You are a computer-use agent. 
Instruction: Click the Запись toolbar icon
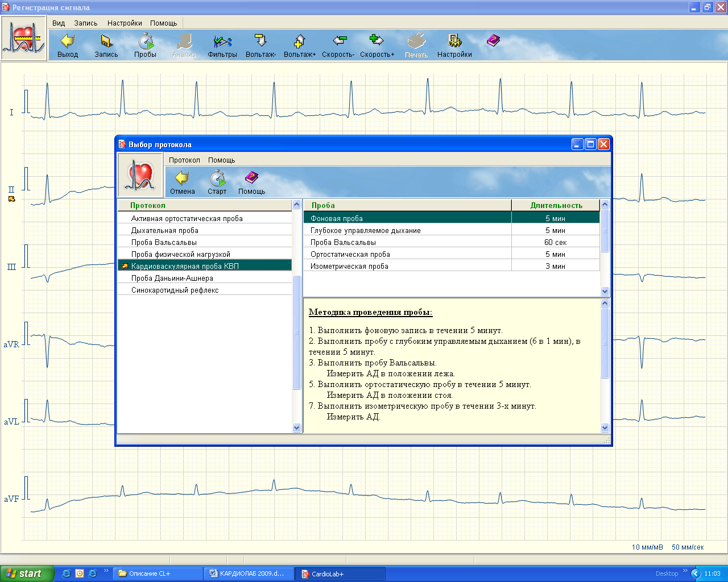[106, 42]
